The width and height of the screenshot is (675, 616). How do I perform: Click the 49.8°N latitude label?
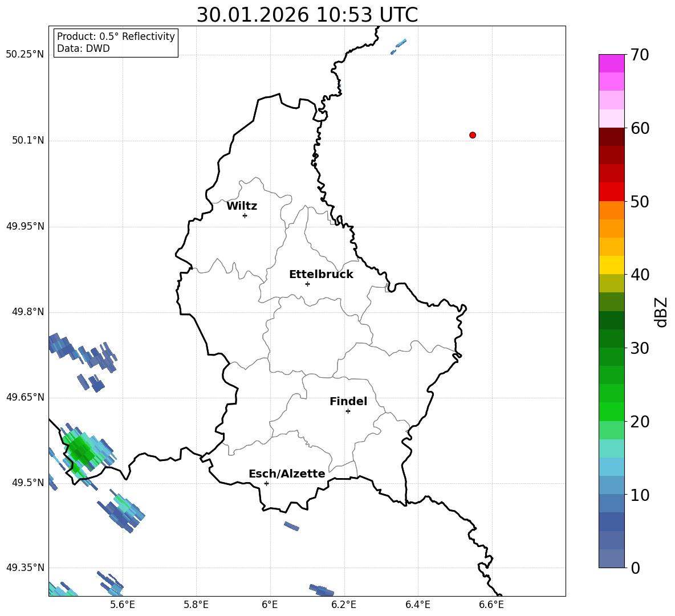28,312
